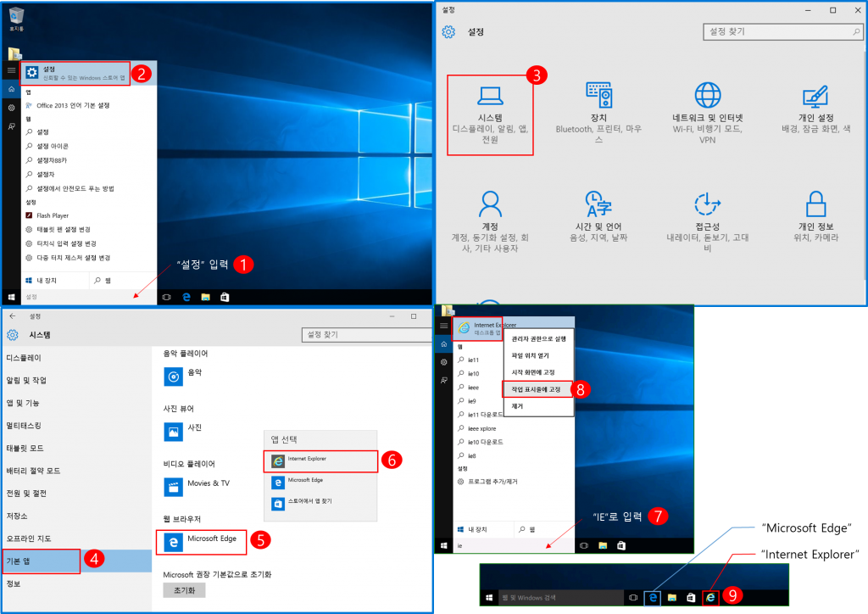Click pinned Internet Explorer taskbar icon

coord(710,598)
